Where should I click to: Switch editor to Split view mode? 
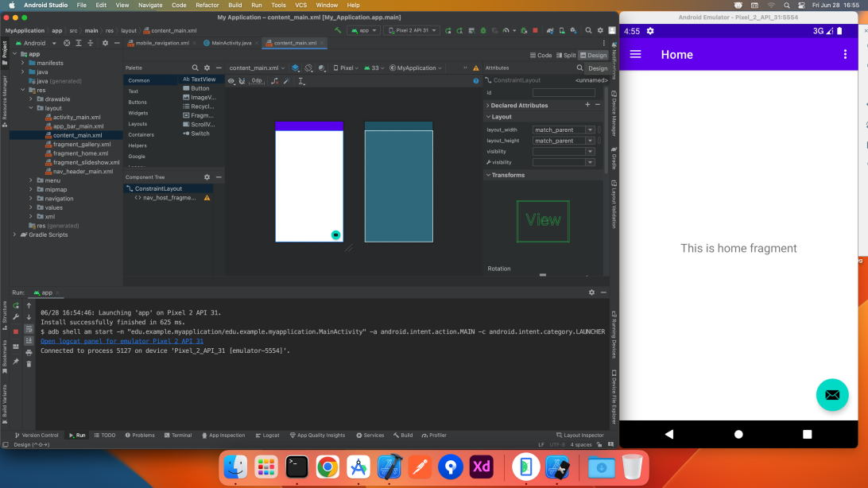[566, 56]
